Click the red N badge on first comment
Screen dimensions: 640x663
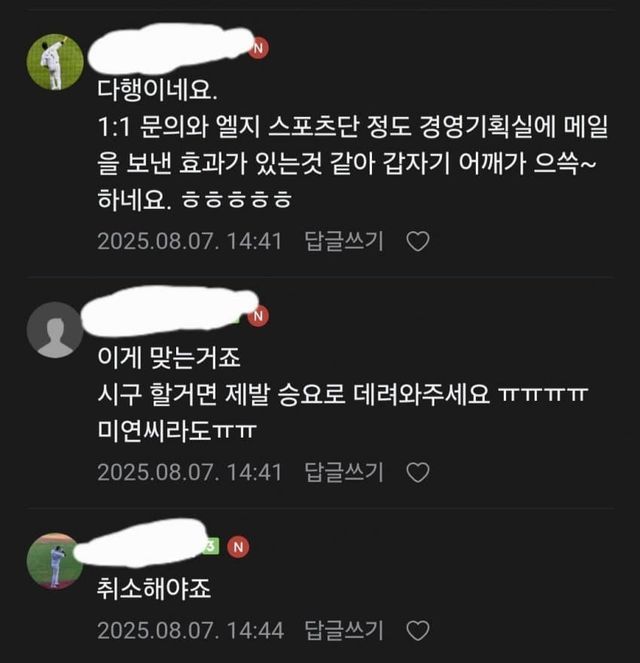point(258,48)
